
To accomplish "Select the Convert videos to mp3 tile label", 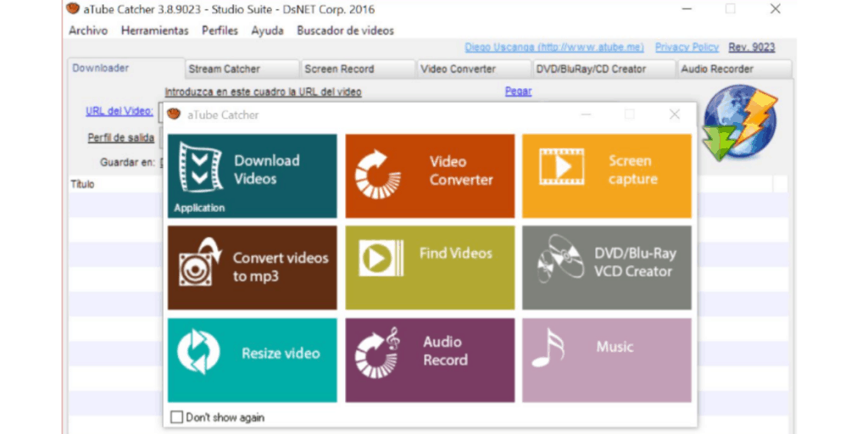I will click(x=281, y=267).
